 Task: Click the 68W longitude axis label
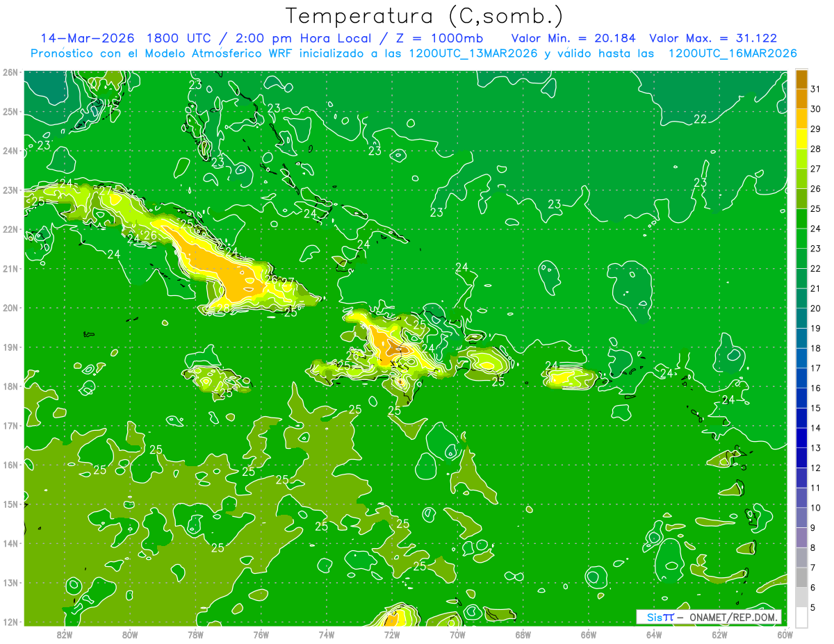[x=523, y=634]
